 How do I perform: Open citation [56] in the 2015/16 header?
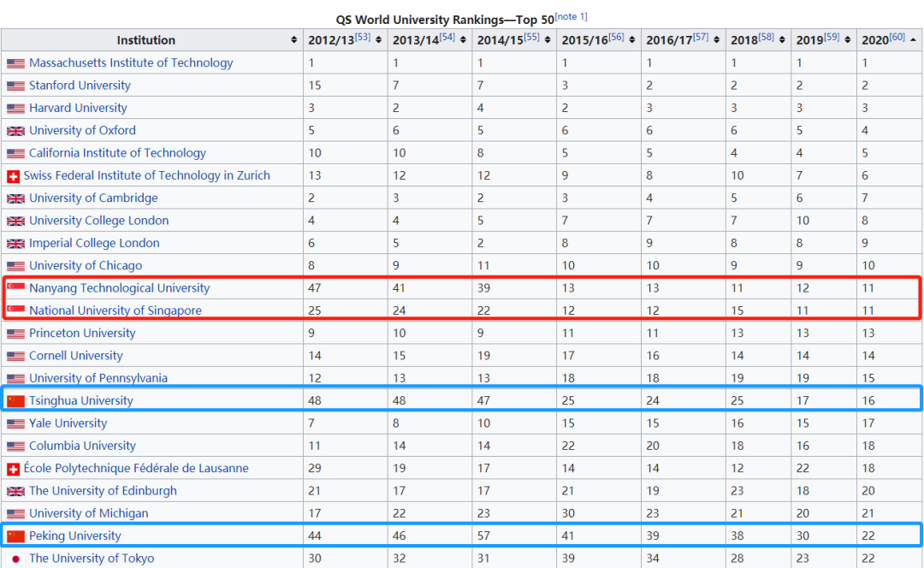click(616, 37)
